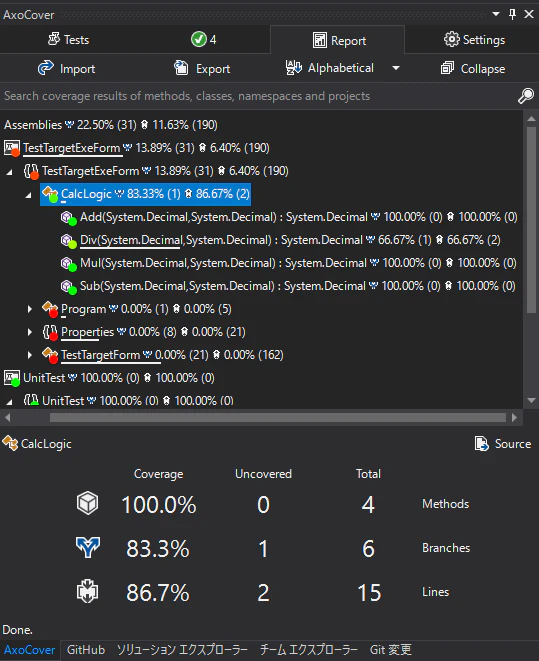Image resolution: width=539 pixels, height=661 pixels.
Task: Click the 83.3% branches coverage value
Action: pos(158,548)
